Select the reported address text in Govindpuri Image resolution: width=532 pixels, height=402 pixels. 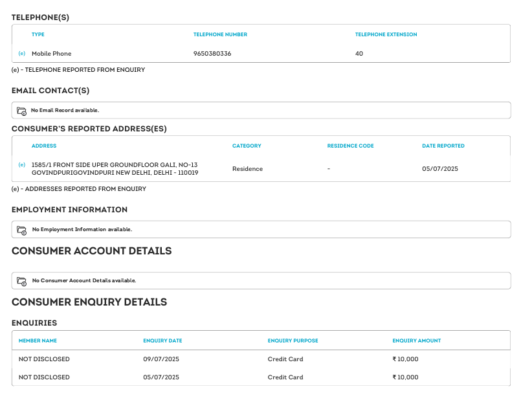115,169
